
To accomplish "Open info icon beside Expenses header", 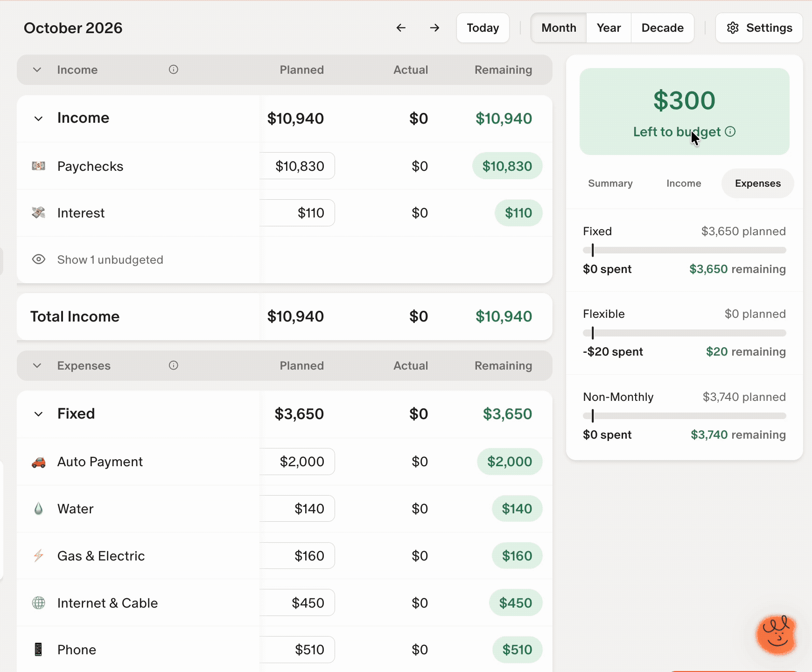I will [174, 365].
